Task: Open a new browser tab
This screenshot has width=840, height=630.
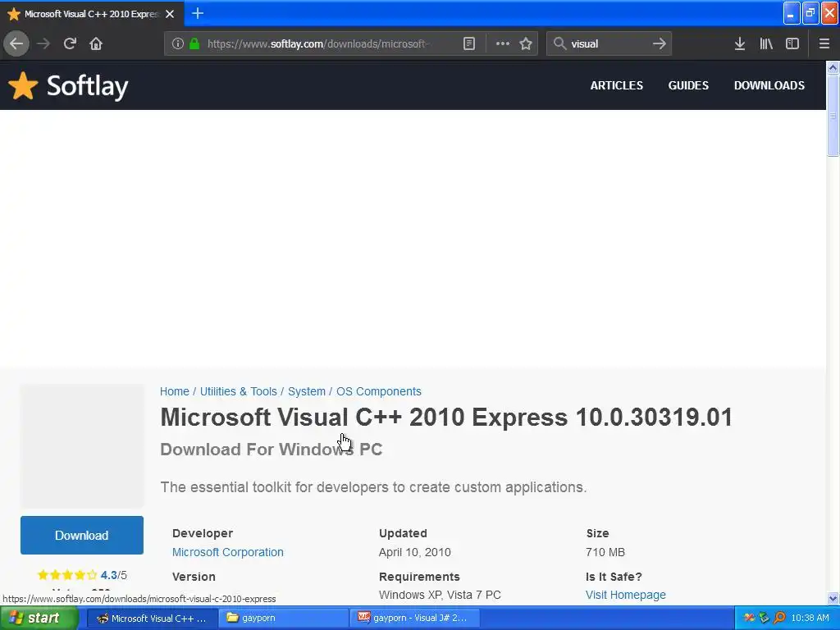Action: [198, 13]
